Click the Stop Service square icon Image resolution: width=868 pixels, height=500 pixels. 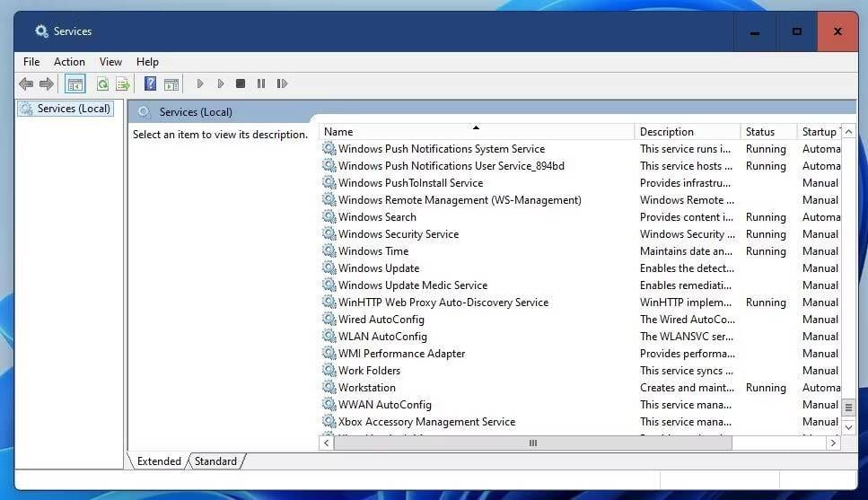241,83
